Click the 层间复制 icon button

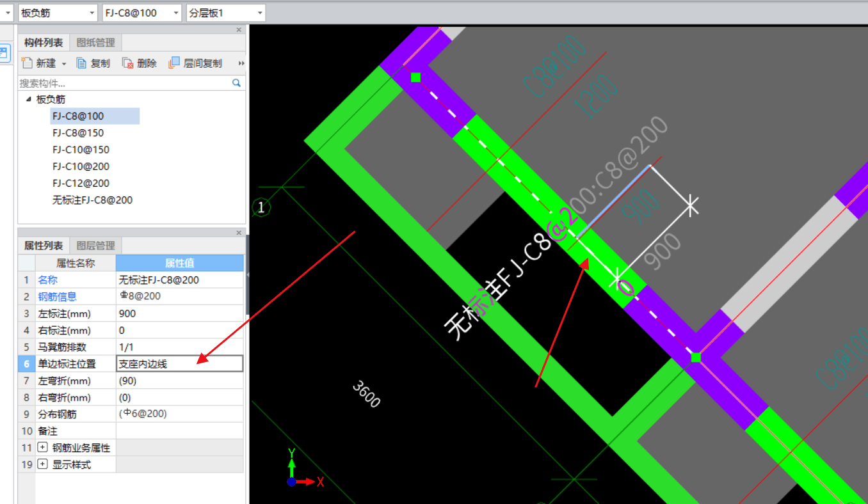173,63
